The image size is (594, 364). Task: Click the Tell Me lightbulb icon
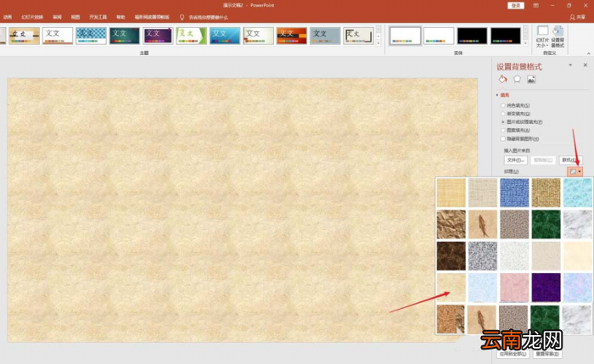click(182, 18)
